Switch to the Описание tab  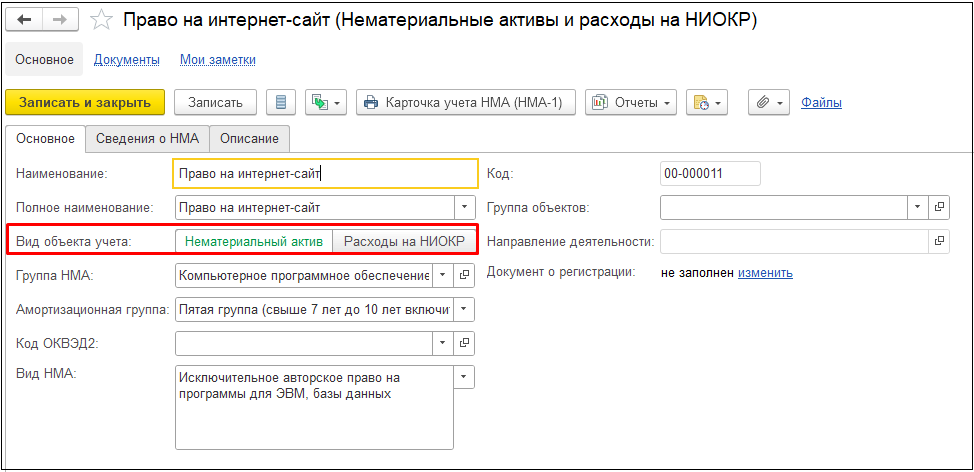[250, 139]
